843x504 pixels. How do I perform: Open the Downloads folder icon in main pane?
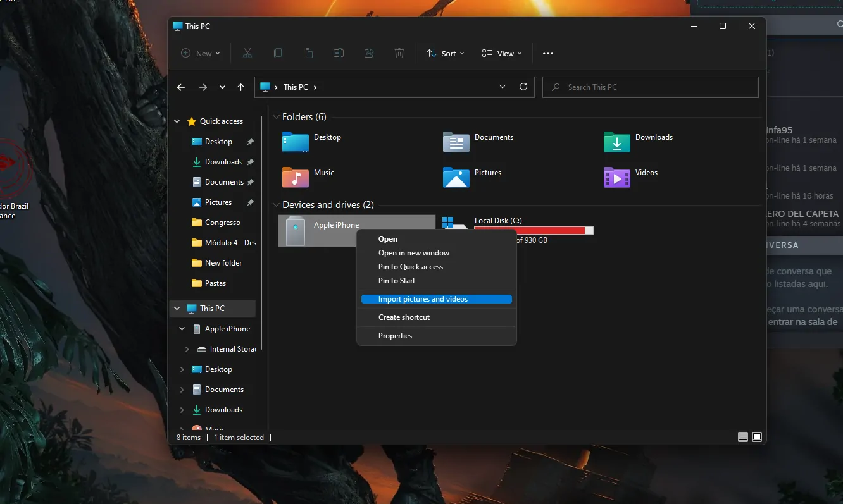(617, 142)
